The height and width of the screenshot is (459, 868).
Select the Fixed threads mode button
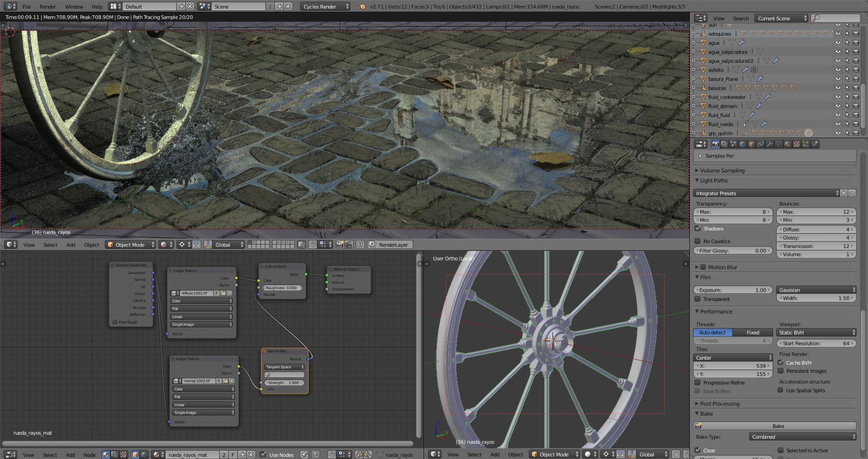(752, 333)
